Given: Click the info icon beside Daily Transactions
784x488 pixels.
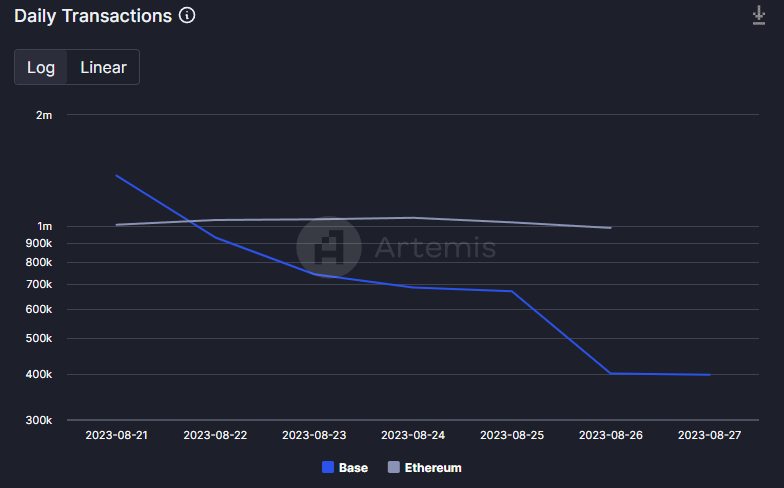Looking at the screenshot, I should click(187, 16).
